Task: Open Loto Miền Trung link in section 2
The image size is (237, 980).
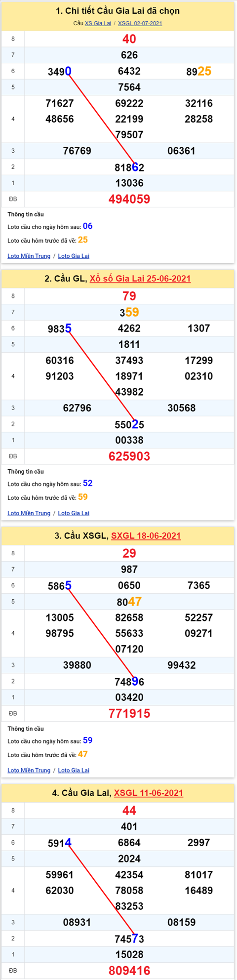Action: (x=29, y=513)
